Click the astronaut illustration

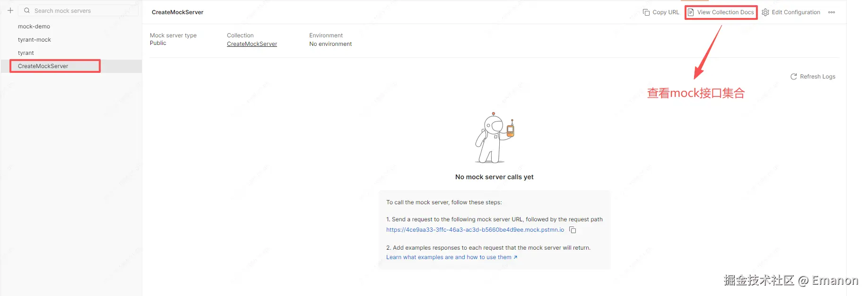[x=494, y=138]
